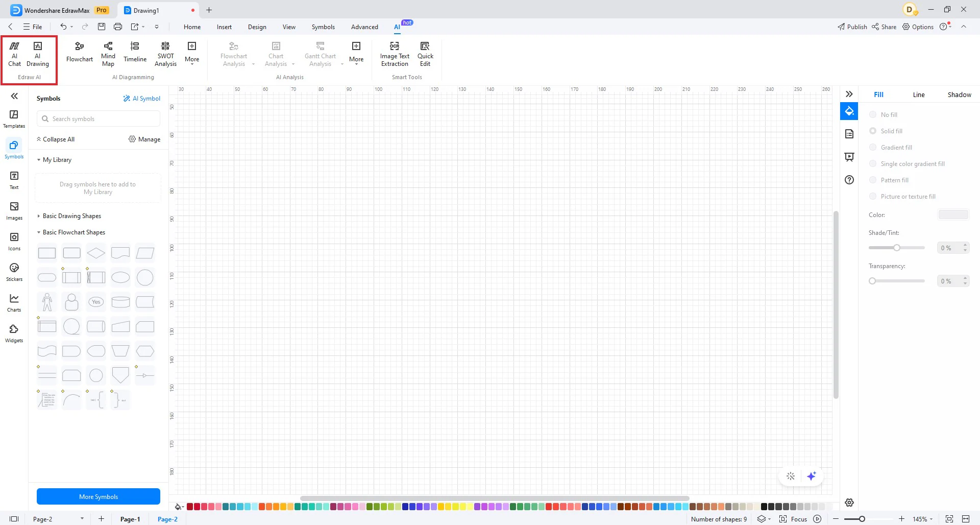Open Charts sidebar panel

coord(14,302)
